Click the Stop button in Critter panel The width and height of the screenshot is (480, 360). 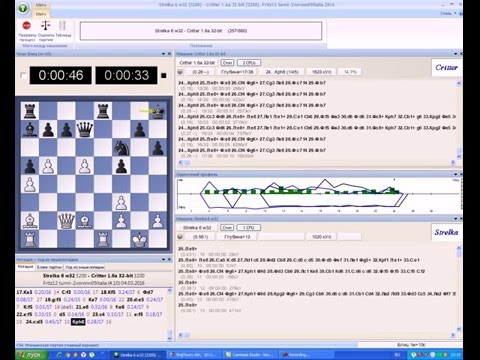point(228,63)
